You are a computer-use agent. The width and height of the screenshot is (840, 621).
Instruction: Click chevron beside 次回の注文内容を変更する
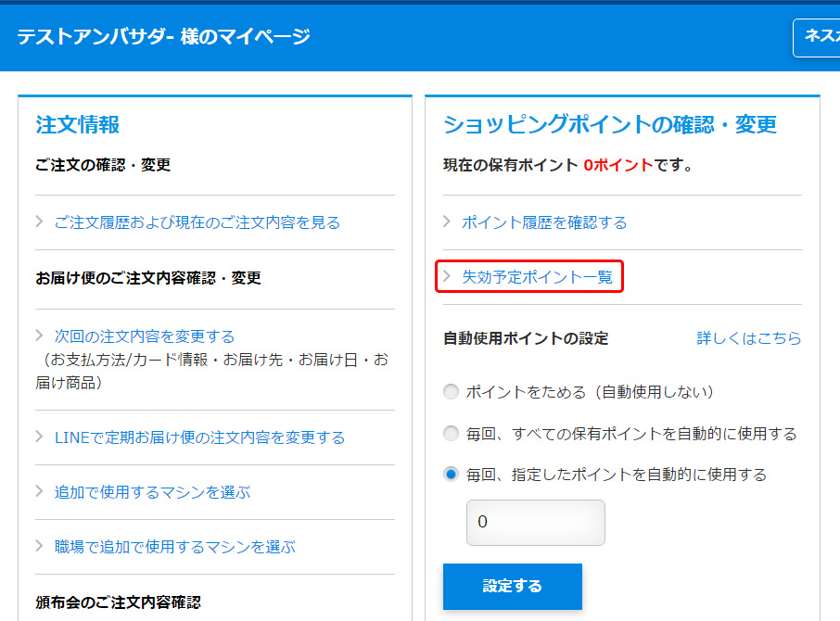[x=39, y=336]
